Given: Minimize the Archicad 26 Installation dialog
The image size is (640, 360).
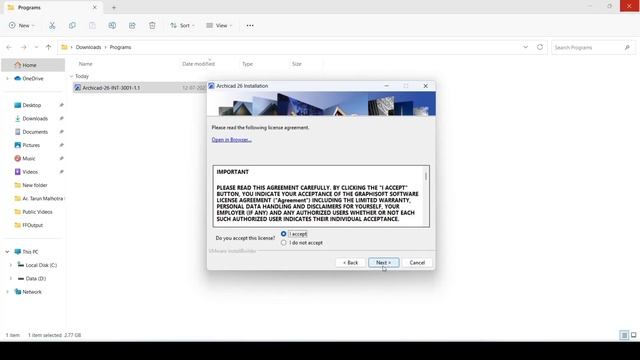Looking at the screenshot, I should (x=387, y=86).
